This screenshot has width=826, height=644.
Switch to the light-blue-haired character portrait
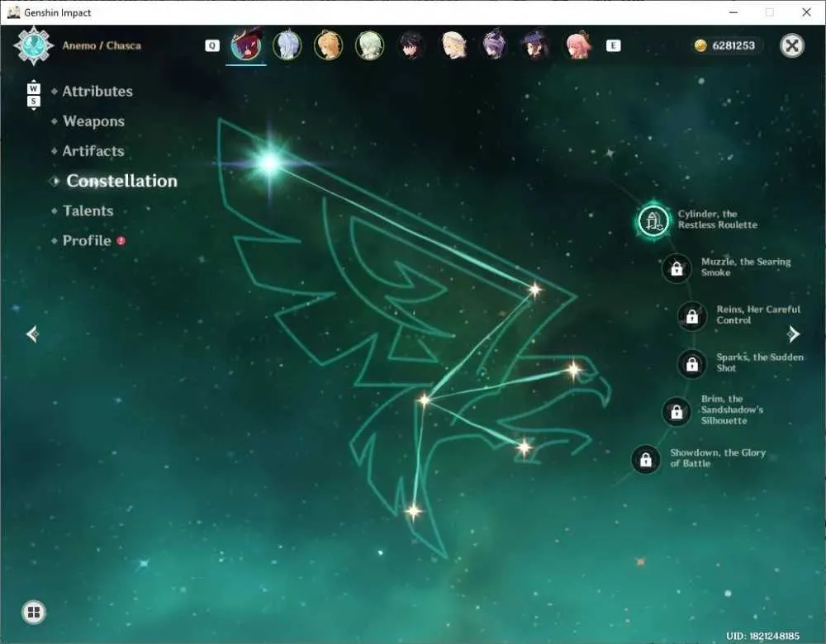(287, 45)
